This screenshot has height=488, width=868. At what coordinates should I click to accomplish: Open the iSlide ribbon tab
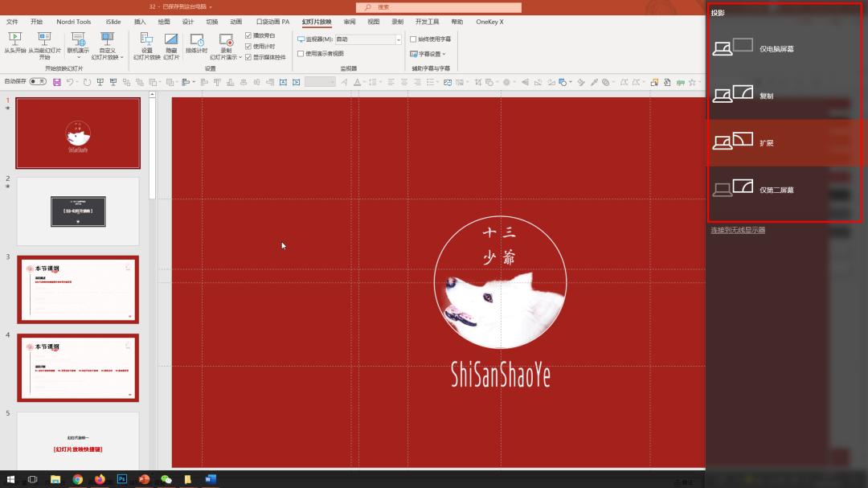pyautogui.click(x=113, y=22)
